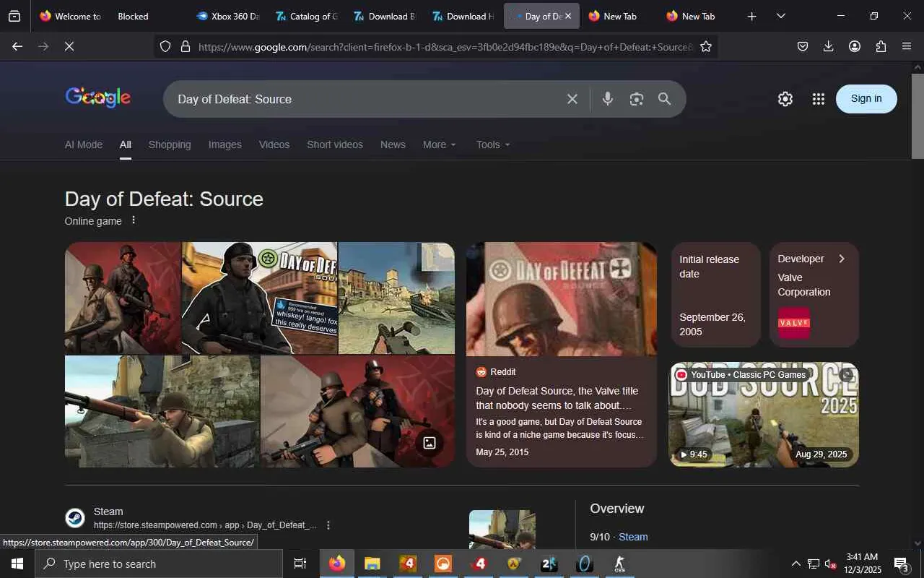924x578 pixels.
Task: Switch to the Xbox 360 browser tab
Action: (228, 16)
